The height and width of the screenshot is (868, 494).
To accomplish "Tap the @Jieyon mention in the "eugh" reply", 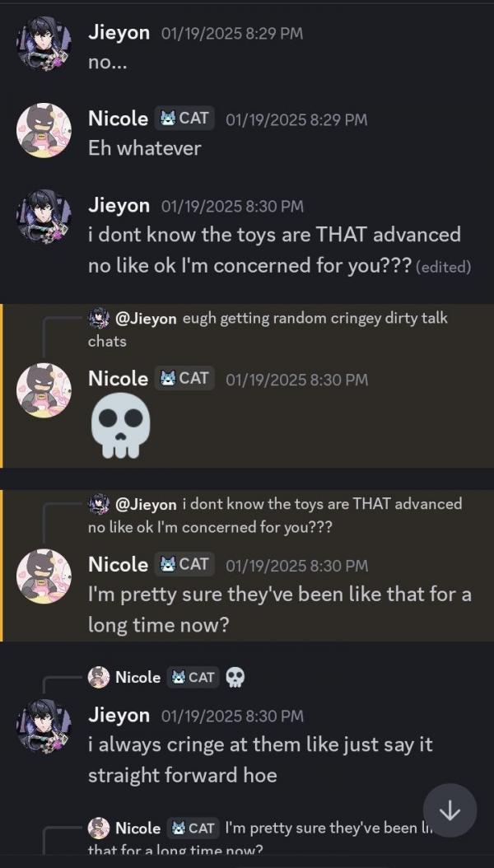I will [x=146, y=319].
